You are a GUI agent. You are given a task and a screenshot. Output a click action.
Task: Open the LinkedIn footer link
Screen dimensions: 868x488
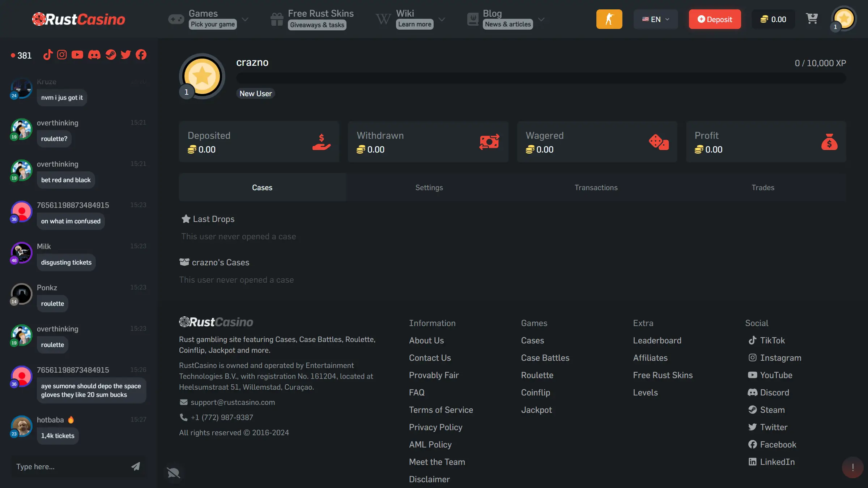click(x=771, y=462)
